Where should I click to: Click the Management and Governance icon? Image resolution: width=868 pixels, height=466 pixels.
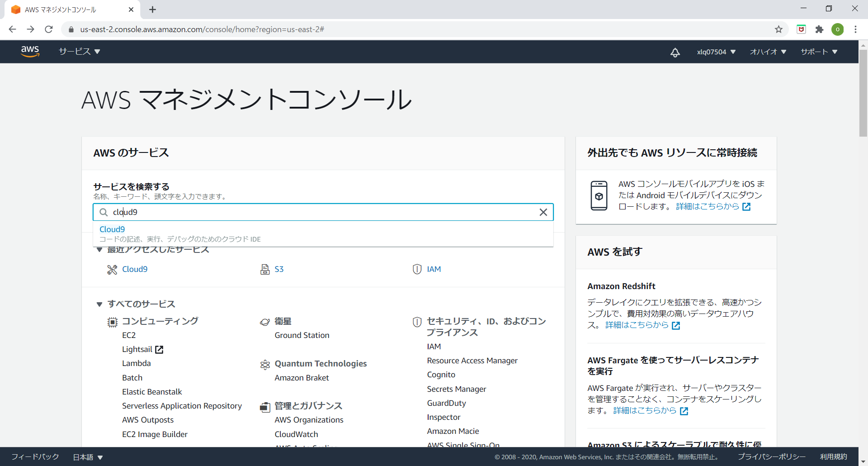[265, 407]
